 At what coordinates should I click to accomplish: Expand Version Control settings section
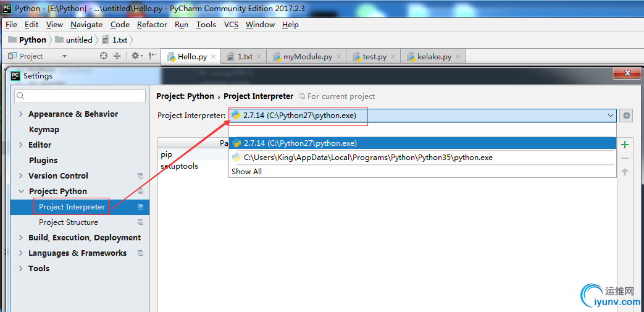click(x=21, y=176)
